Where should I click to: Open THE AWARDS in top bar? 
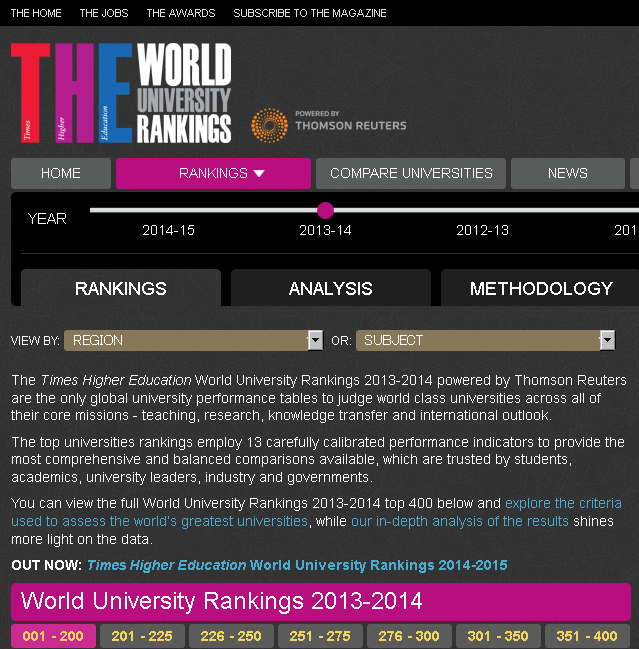(181, 13)
